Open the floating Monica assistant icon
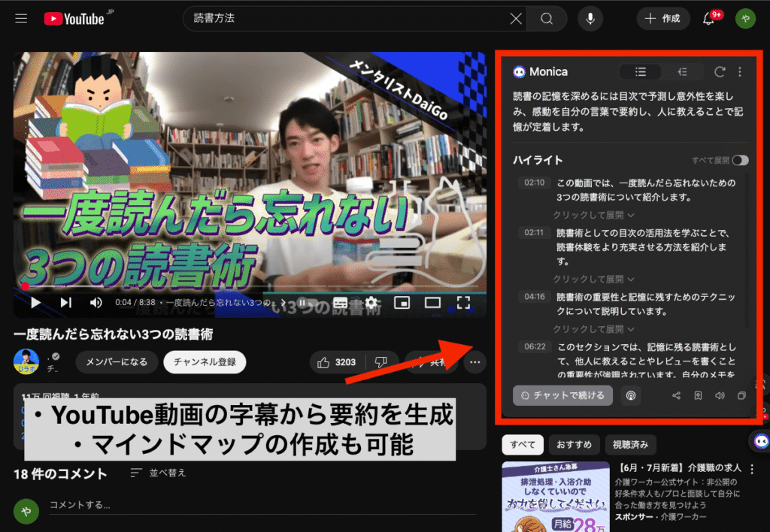Viewport: 770px width, 532px height. (760, 441)
